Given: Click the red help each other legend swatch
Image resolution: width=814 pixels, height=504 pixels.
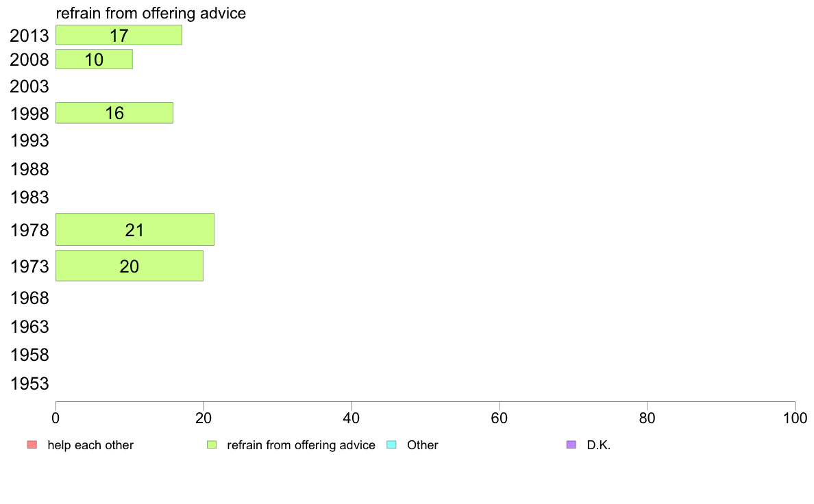Looking at the screenshot, I should coord(32,445).
